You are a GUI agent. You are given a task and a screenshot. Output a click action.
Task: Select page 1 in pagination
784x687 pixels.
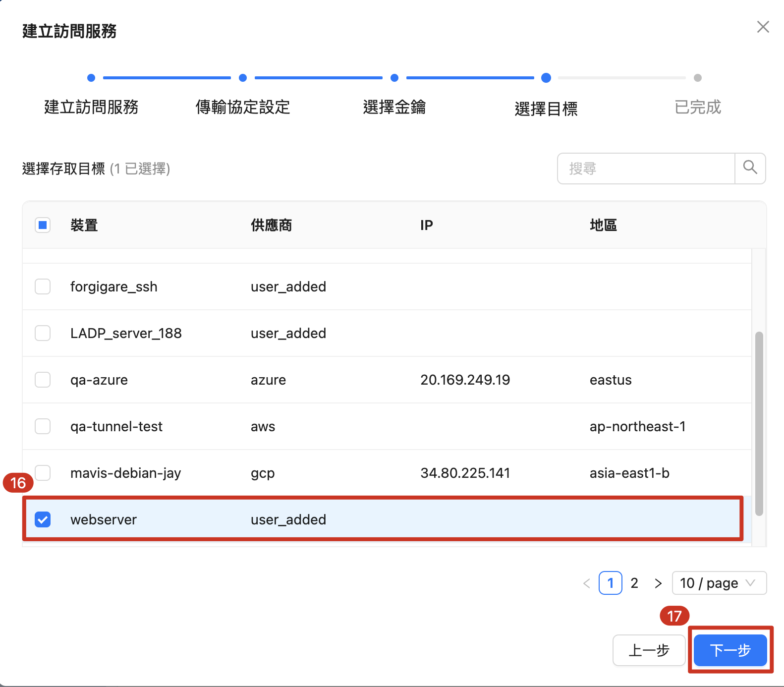coord(610,583)
